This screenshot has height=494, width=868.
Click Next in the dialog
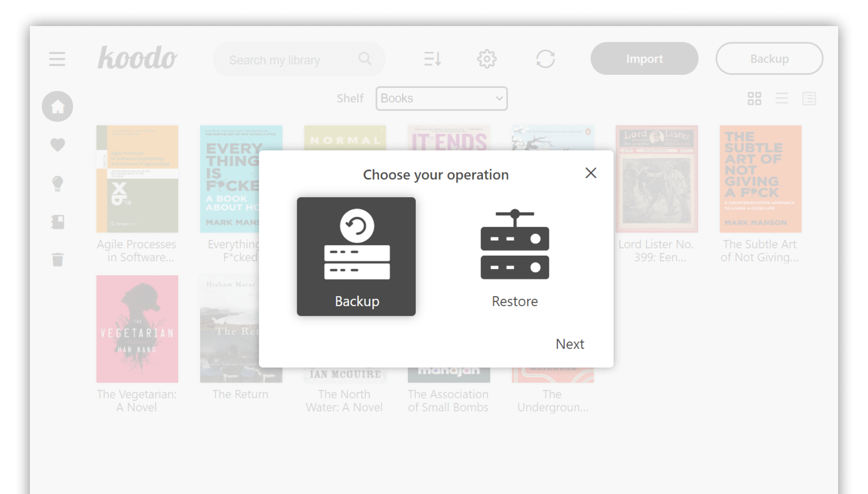[570, 344]
